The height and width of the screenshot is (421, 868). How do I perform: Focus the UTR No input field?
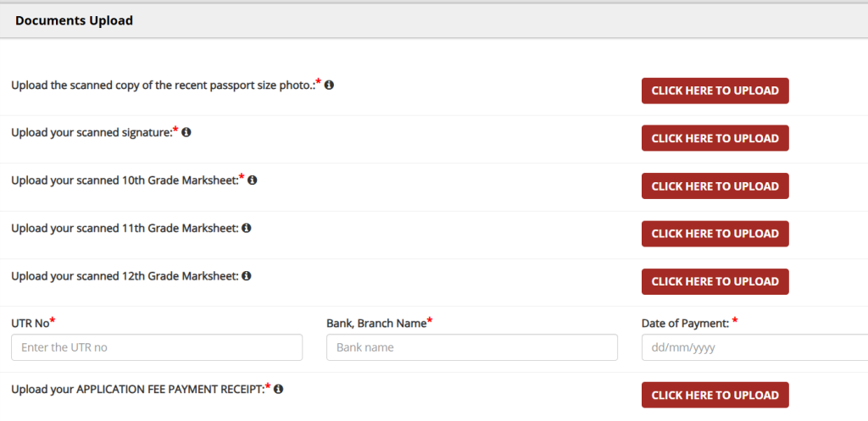(x=157, y=347)
